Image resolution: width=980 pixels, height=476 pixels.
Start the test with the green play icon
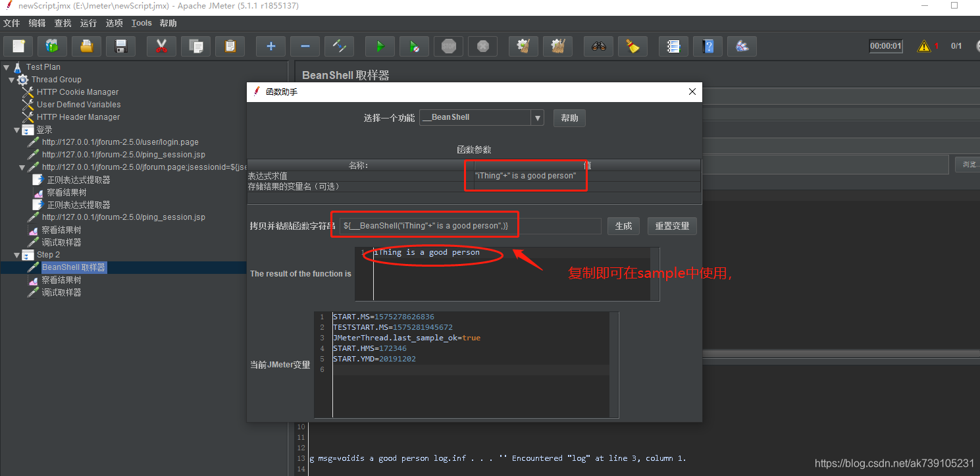point(380,46)
